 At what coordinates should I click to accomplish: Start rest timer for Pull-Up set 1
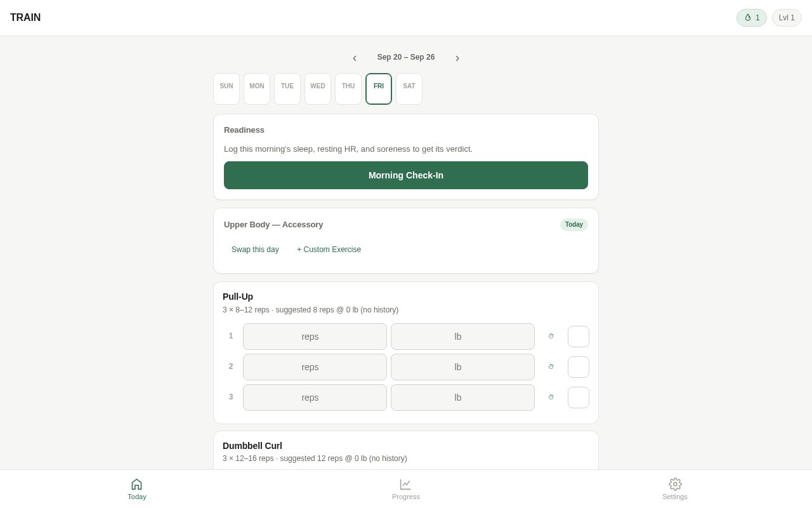551,337
